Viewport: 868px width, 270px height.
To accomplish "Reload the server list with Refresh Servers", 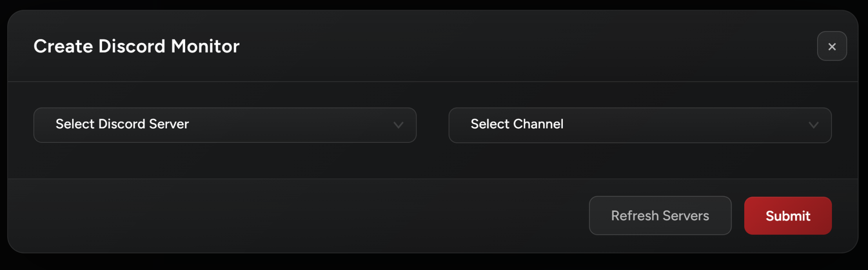I will pos(660,216).
